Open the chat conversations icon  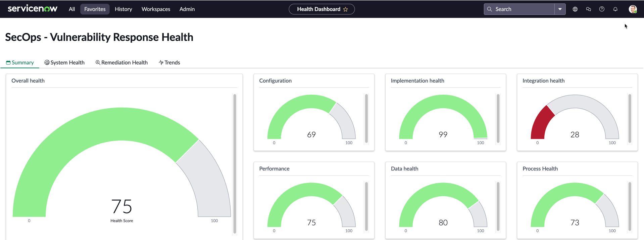[x=589, y=9]
